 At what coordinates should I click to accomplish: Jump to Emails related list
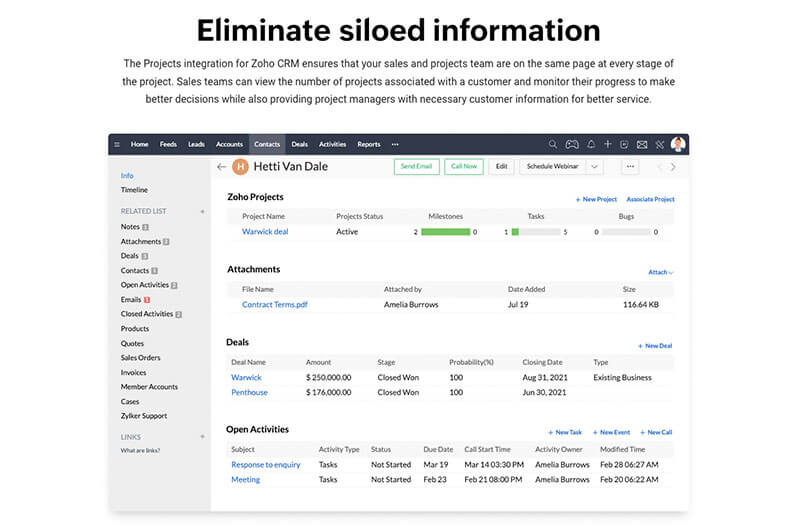(x=131, y=299)
